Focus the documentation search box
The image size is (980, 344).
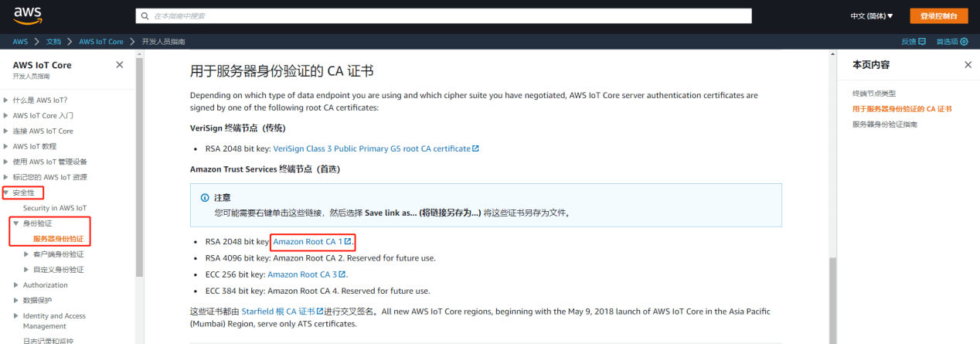point(444,15)
